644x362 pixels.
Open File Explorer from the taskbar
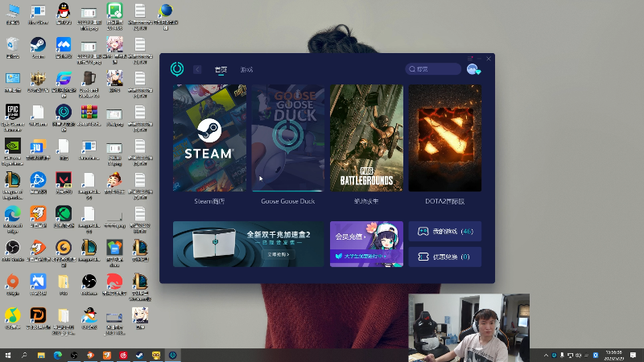(x=41, y=356)
